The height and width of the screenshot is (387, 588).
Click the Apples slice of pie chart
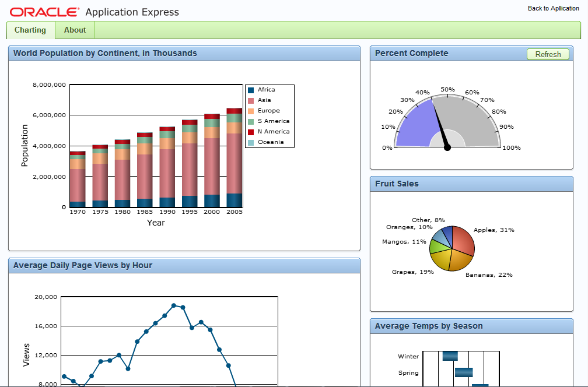463,240
